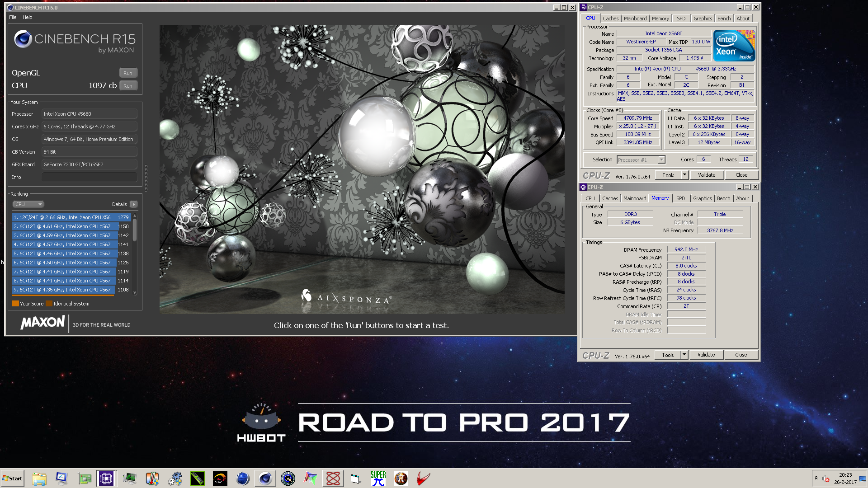
Task: Select ranking row 9 with score 1108
Action: pyautogui.click(x=71, y=290)
